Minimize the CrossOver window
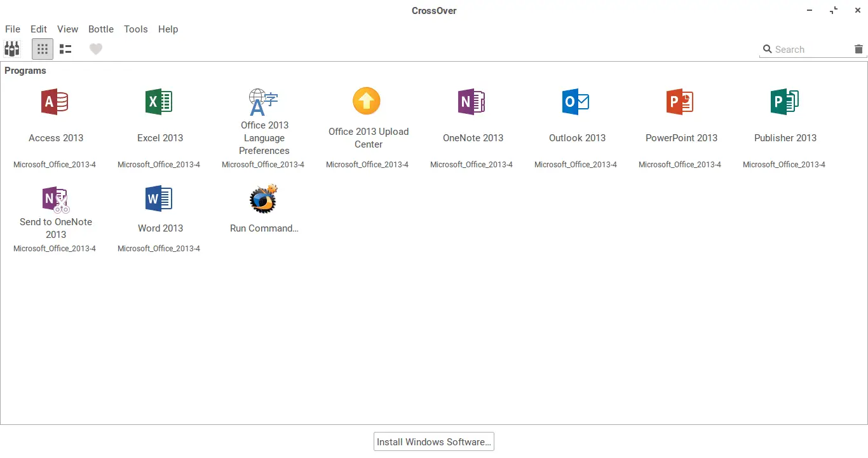This screenshot has width=868, height=458. click(810, 11)
